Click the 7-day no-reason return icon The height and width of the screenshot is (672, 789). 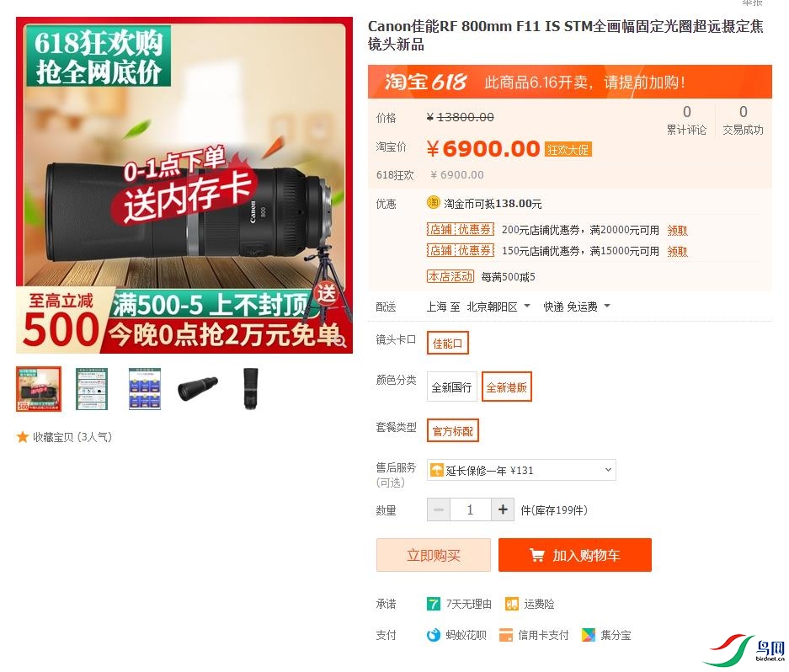point(434,604)
